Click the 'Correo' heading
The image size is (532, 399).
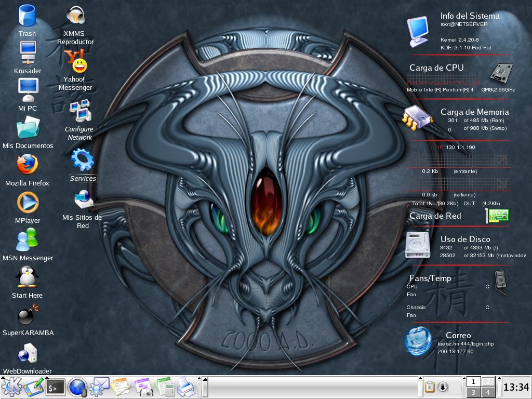(458, 335)
